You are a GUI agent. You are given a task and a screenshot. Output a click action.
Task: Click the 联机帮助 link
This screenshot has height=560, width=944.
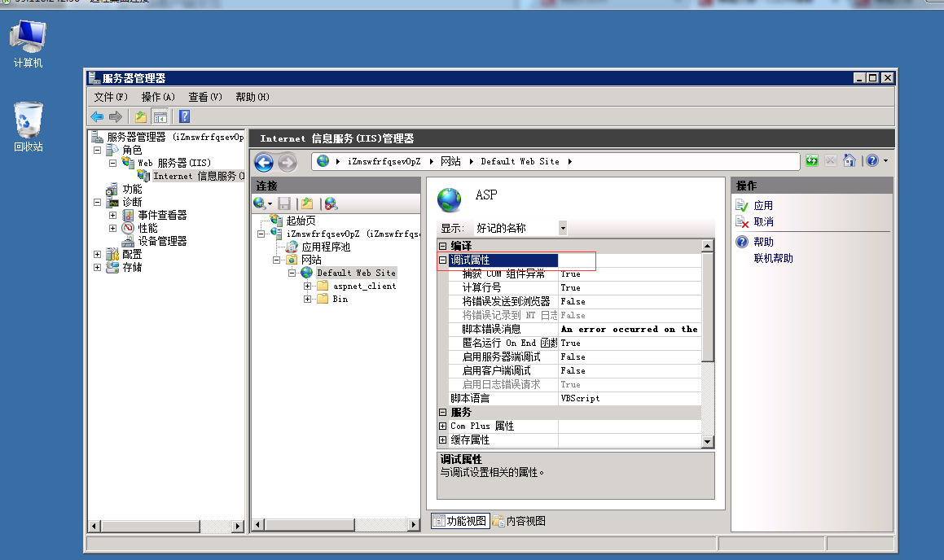point(774,259)
